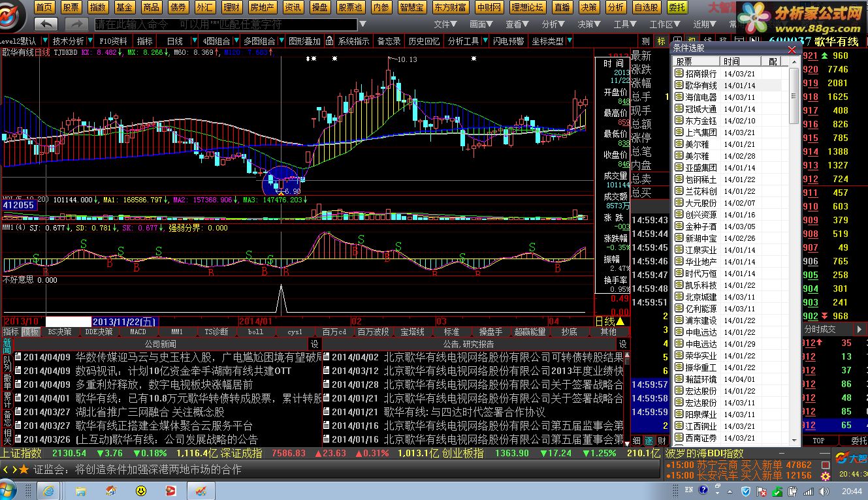
Task: Open the command input dropdown arrow
Action: (x=361, y=24)
